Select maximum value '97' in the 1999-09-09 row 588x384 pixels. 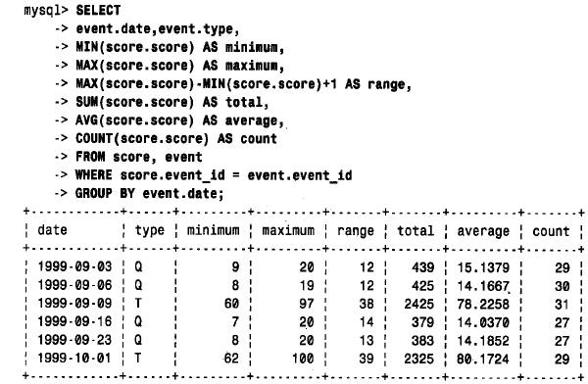[x=307, y=304]
